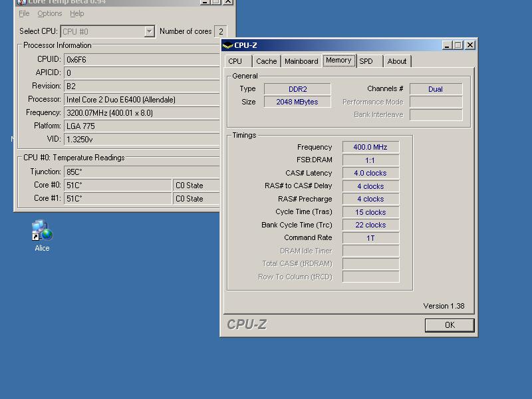532x399 pixels.
Task: Click the Core #0 C0 State field
Action: click(196, 186)
